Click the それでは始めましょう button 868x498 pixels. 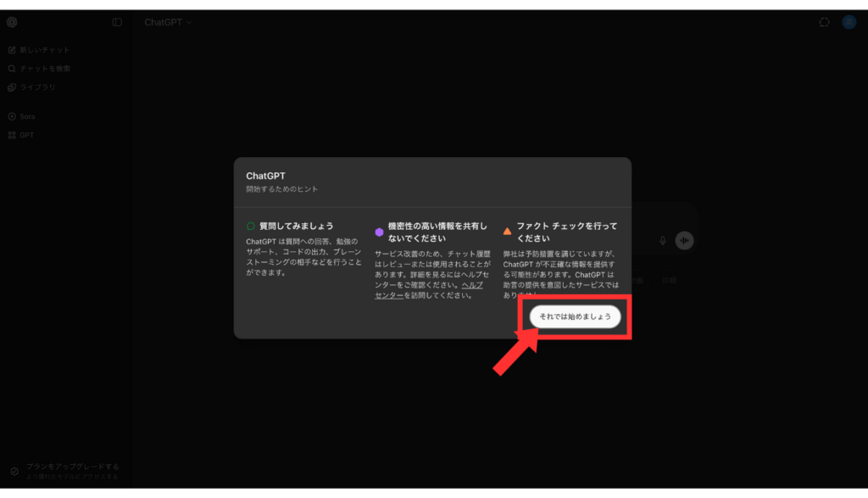tap(576, 316)
